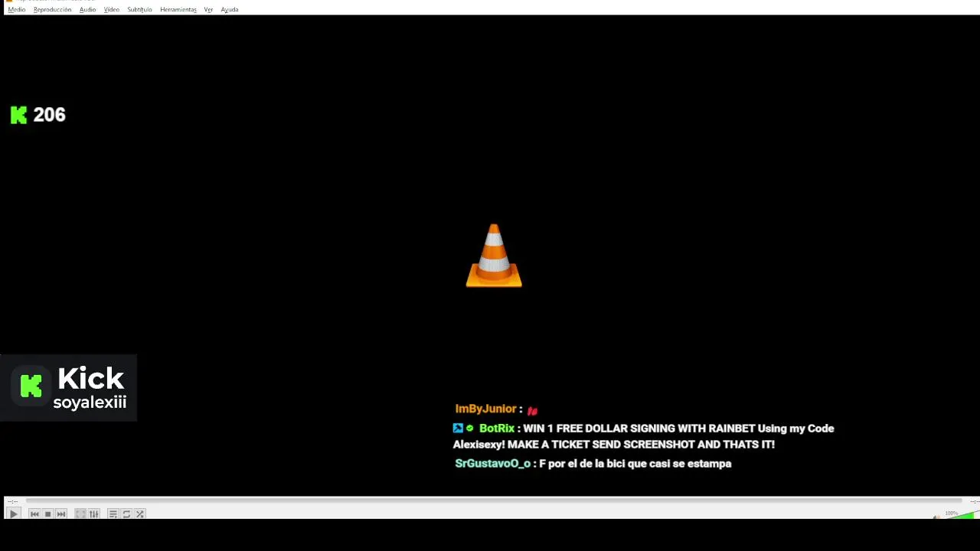Click the green verified badge beside BotRix

(470, 429)
